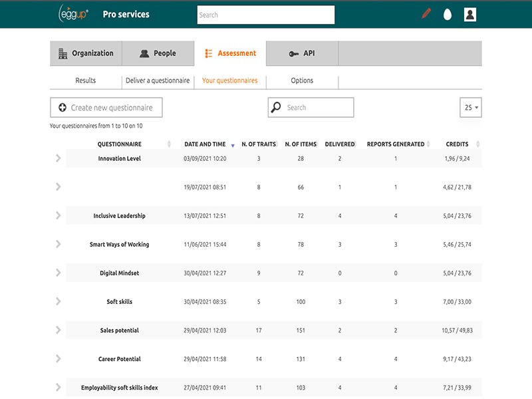This screenshot has width=532, height=399.
Task: Expand the Inclusive Leadership row
Action: [59, 215]
